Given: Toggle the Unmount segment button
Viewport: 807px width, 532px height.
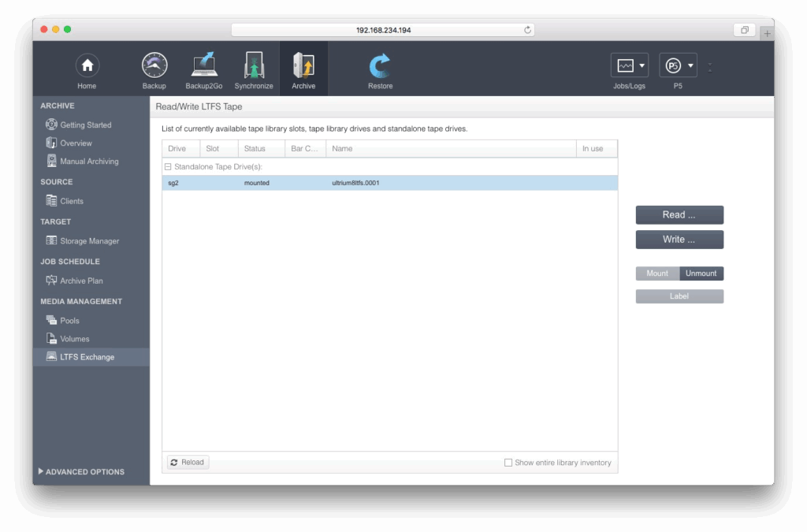Looking at the screenshot, I should [701, 273].
